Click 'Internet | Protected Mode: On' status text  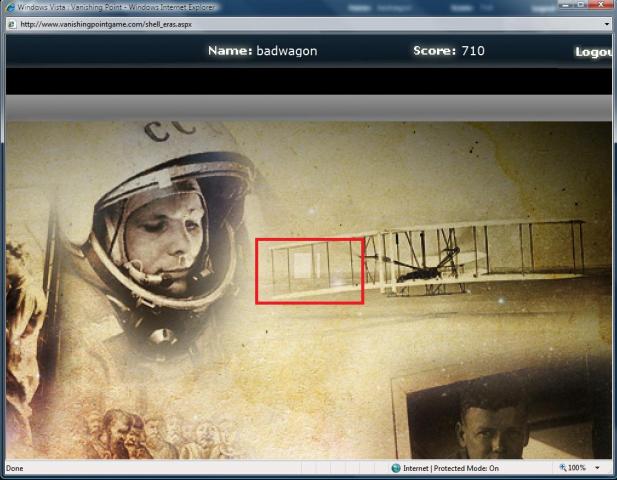(451, 468)
